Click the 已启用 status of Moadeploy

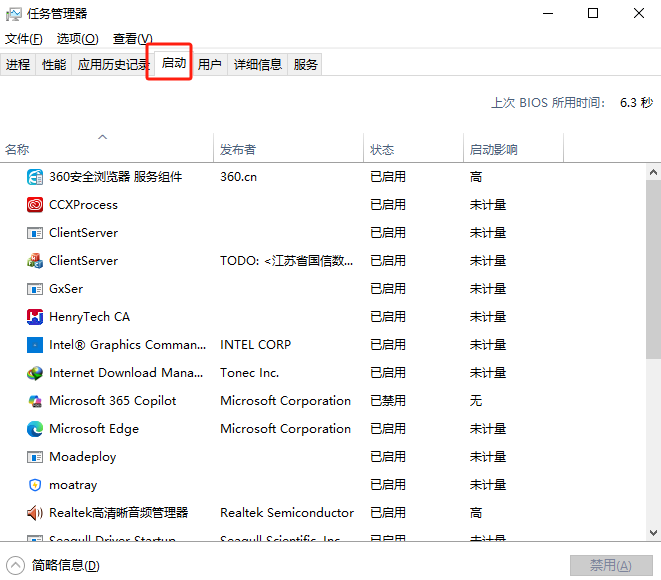pos(388,457)
